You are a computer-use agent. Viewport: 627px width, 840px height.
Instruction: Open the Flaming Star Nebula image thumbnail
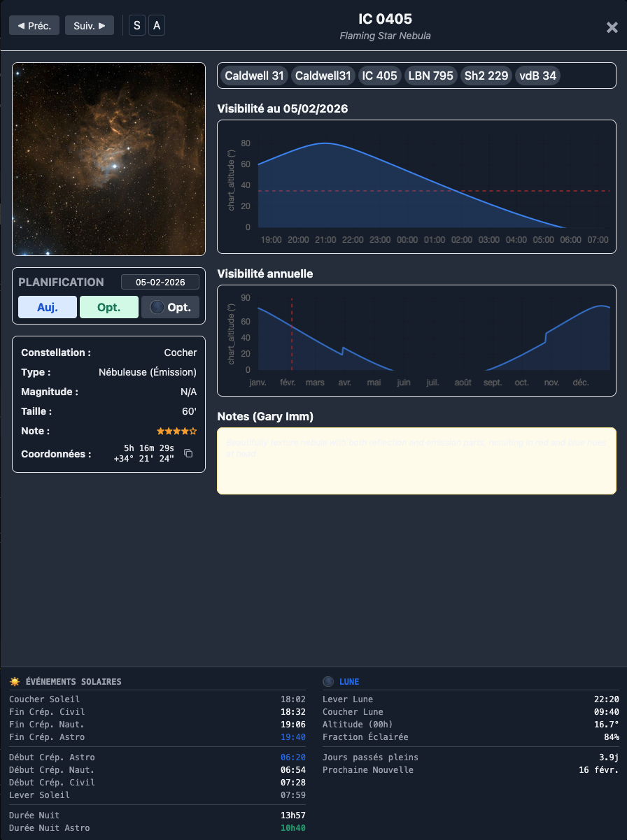[109, 159]
